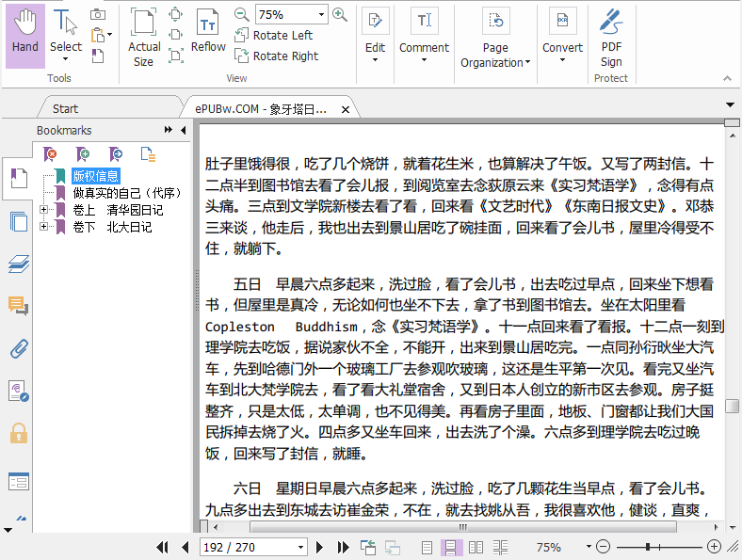Go to the previous page
Screen dimensions: 742x560
[x=185, y=547]
